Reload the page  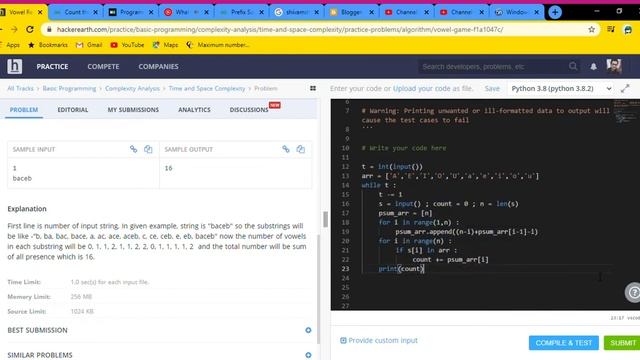pos(30,29)
